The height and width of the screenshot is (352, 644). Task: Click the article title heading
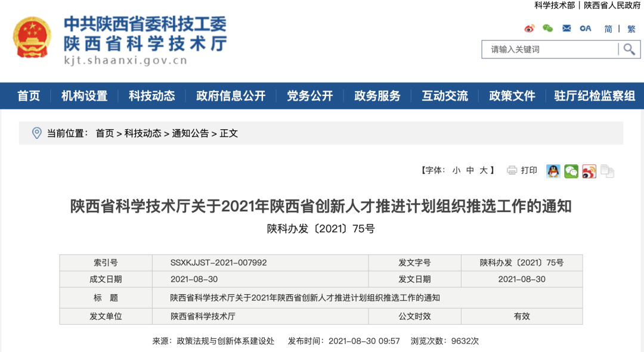(x=321, y=206)
